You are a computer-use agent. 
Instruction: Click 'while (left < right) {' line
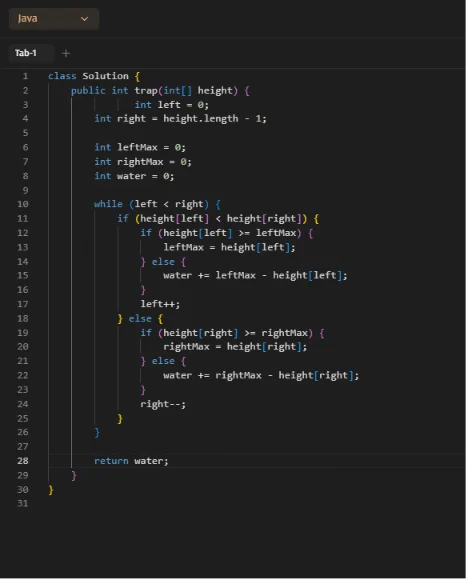157,204
